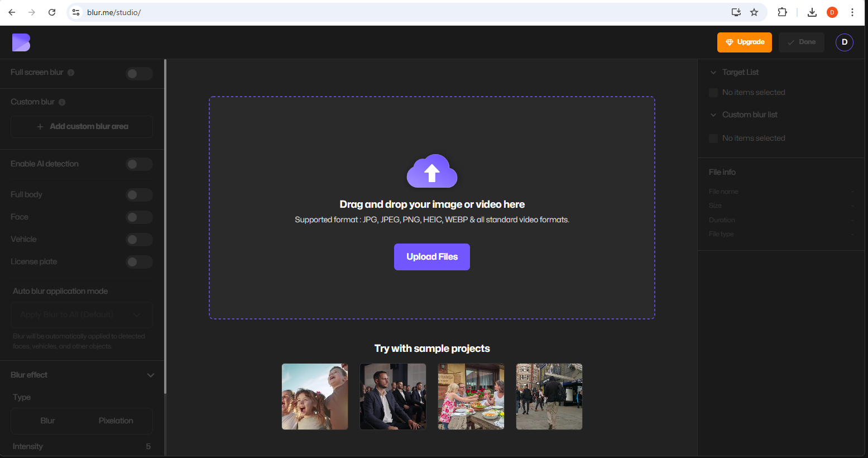Collapse the Custom blur list section

point(713,115)
